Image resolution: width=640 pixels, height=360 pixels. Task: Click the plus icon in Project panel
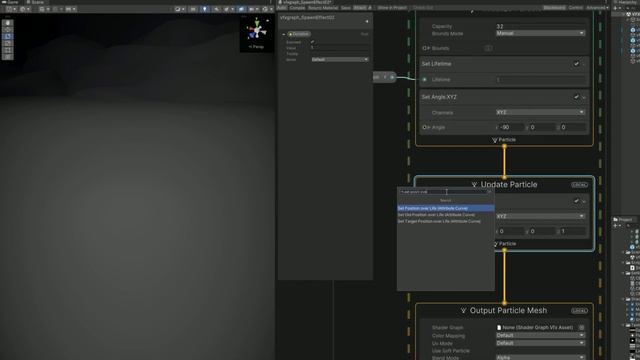pos(616,225)
